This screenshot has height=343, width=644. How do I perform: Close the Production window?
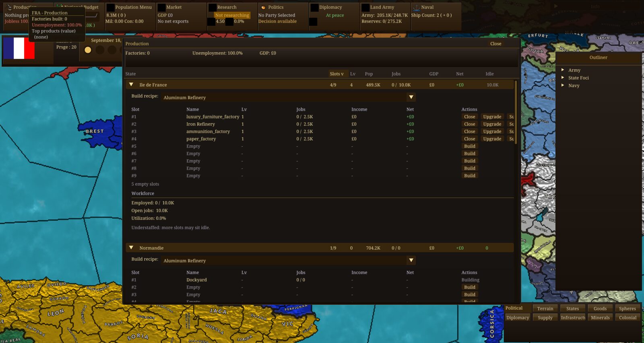pos(495,43)
